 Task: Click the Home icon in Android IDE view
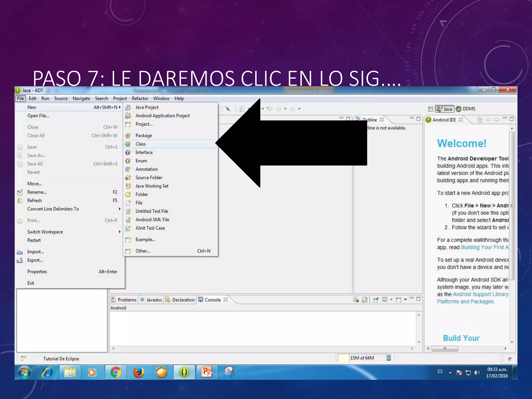pos(480,120)
